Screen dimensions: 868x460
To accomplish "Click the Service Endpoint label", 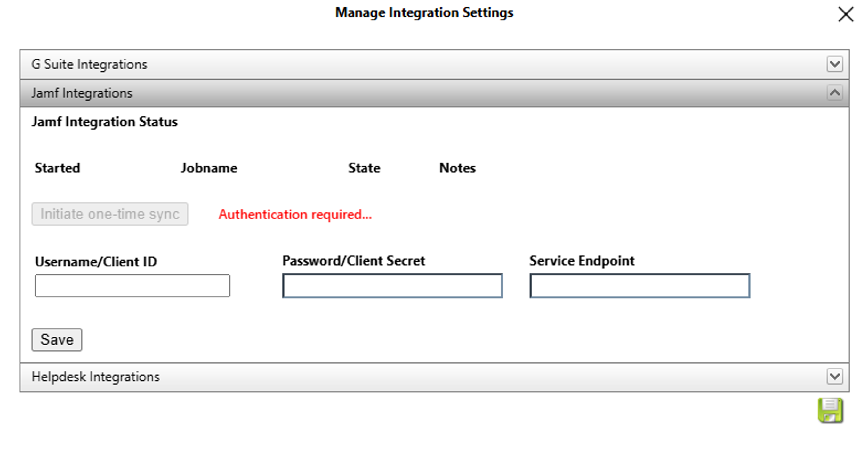I will (582, 261).
